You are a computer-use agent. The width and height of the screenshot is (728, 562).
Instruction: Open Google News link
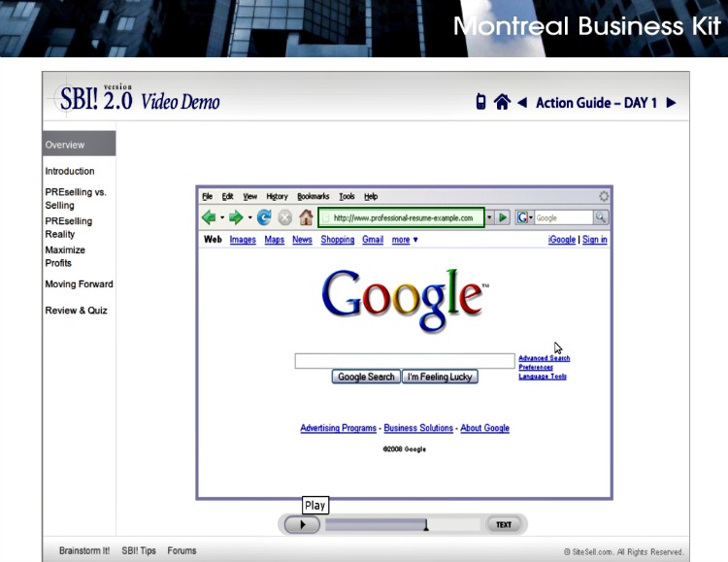click(x=302, y=240)
